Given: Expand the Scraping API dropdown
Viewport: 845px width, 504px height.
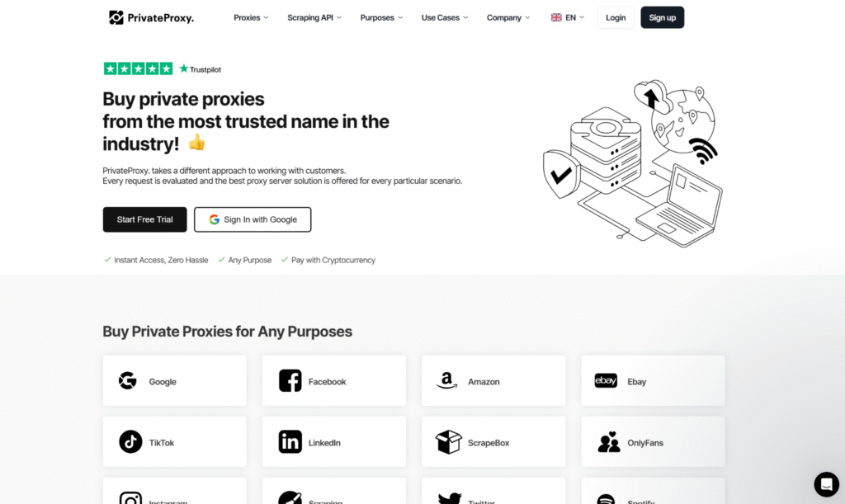Looking at the screenshot, I should click(314, 17).
